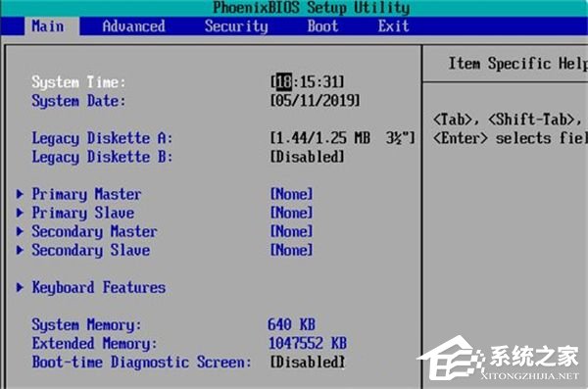Expand the Primary Slave arrow
Screen dimensions: 588x389
coord(20,213)
